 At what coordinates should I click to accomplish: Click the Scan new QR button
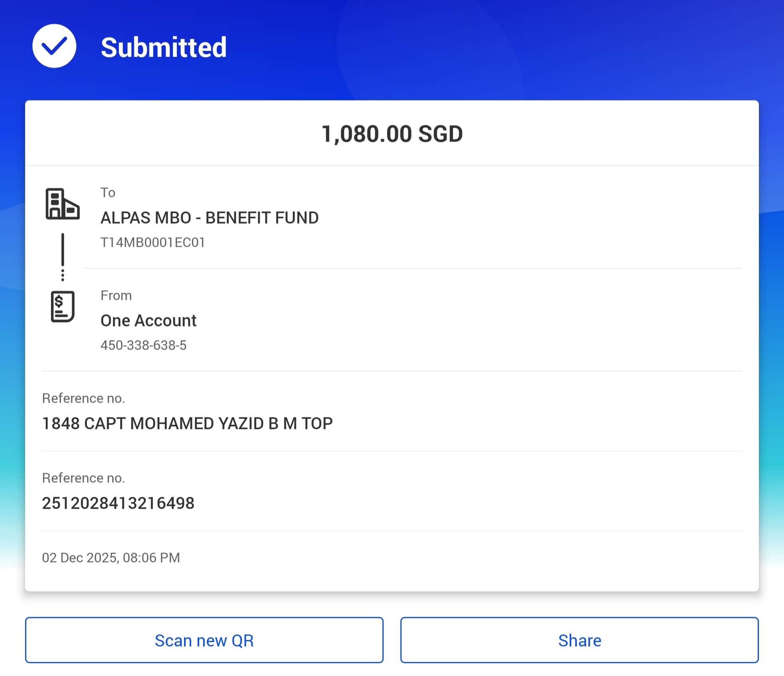coord(204,640)
